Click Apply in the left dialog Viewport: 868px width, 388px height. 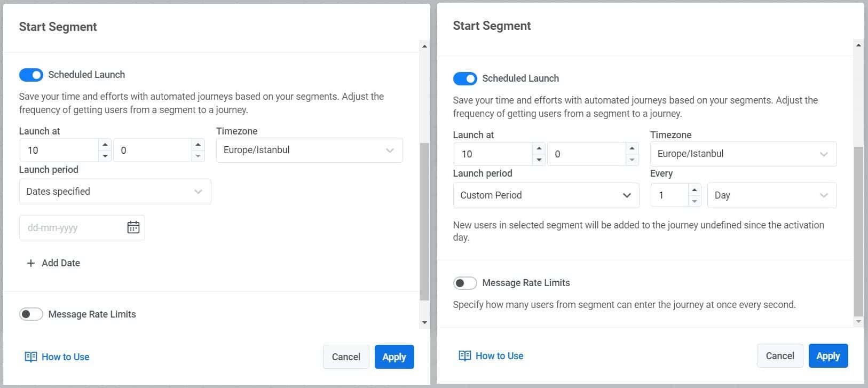[x=394, y=357]
